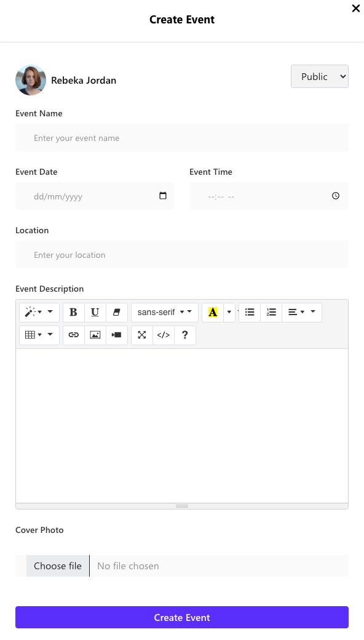The image size is (364, 640).
Task: Insert a link with chain icon
Action: click(73, 335)
